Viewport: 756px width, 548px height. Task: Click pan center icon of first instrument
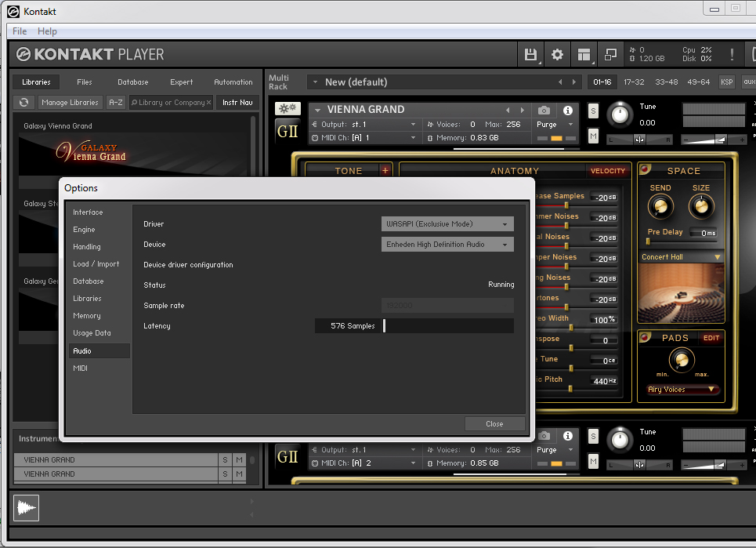tap(640, 140)
